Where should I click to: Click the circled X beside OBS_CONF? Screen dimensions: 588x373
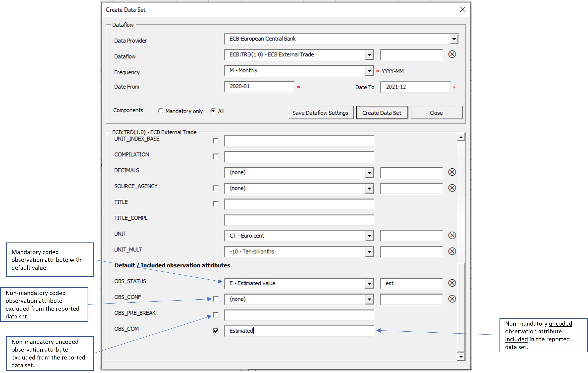tap(452, 299)
